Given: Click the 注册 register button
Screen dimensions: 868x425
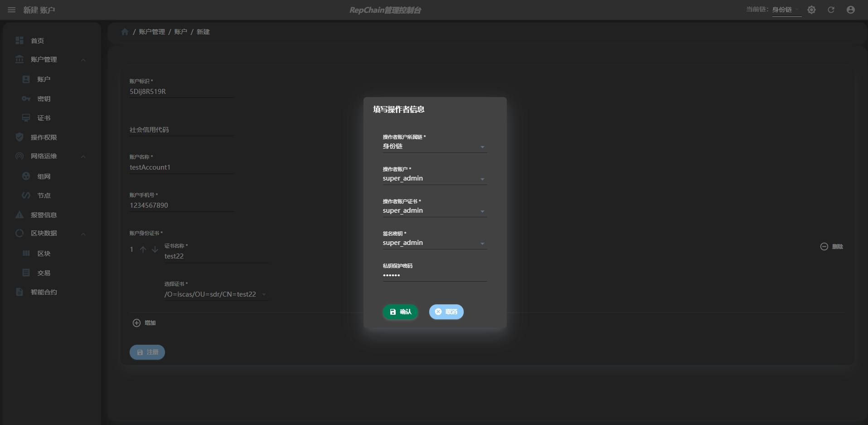Looking at the screenshot, I should (x=147, y=352).
